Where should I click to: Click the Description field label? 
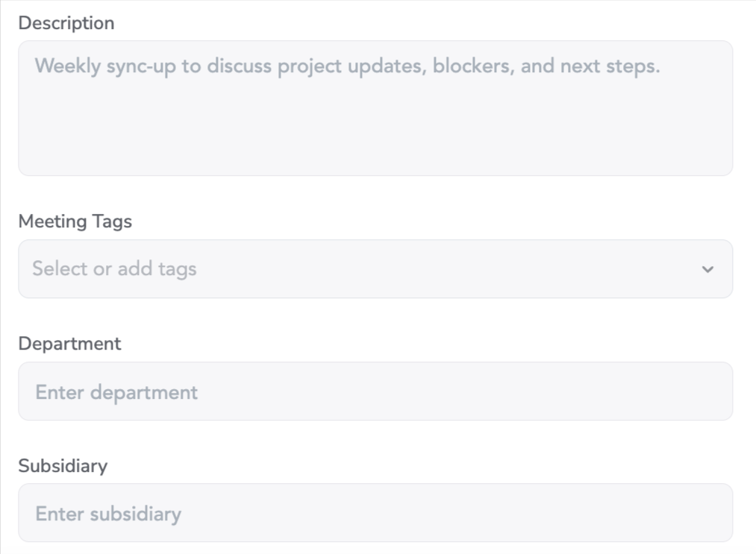coord(66,23)
